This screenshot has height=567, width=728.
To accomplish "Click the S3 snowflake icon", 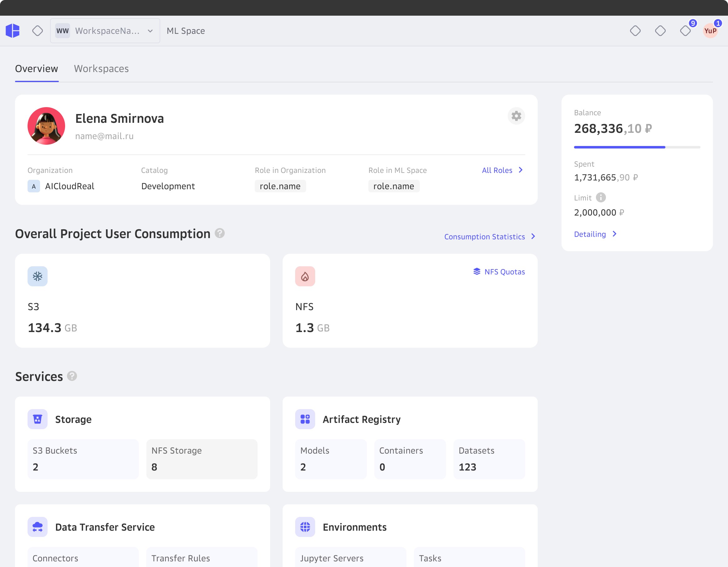I will click(x=38, y=276).
